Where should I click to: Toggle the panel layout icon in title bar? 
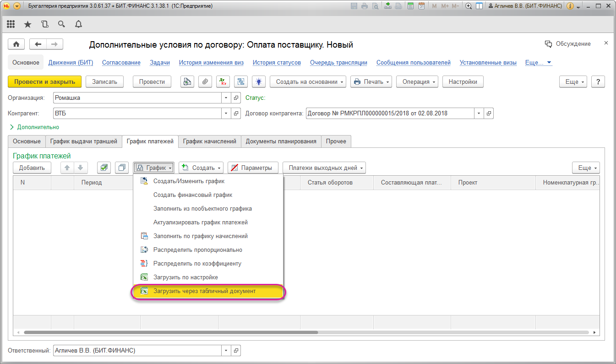coord(479,6)
